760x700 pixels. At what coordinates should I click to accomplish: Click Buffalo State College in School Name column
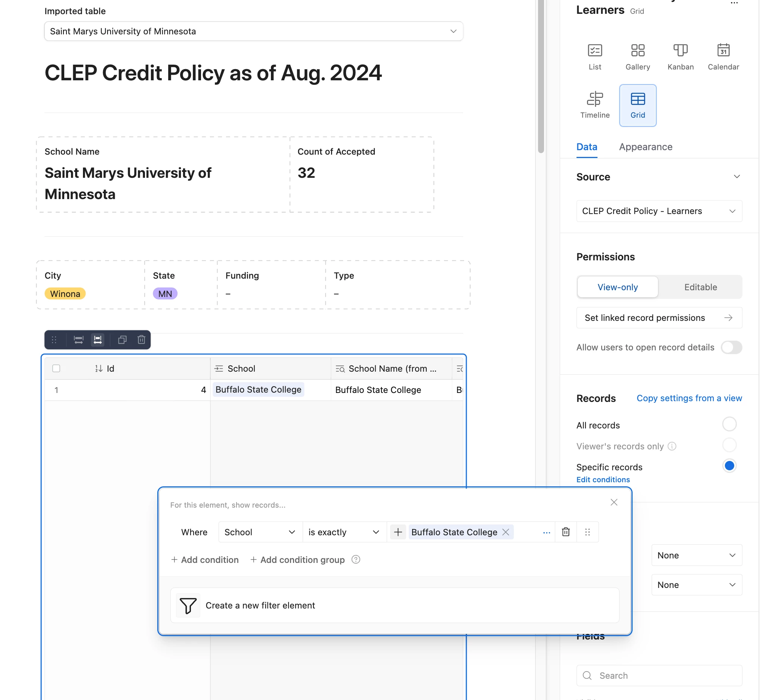click(x=378, y=390)
